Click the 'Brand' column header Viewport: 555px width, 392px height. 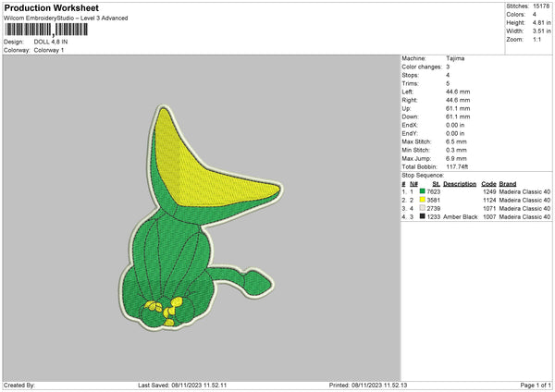(x=508, y=184)
